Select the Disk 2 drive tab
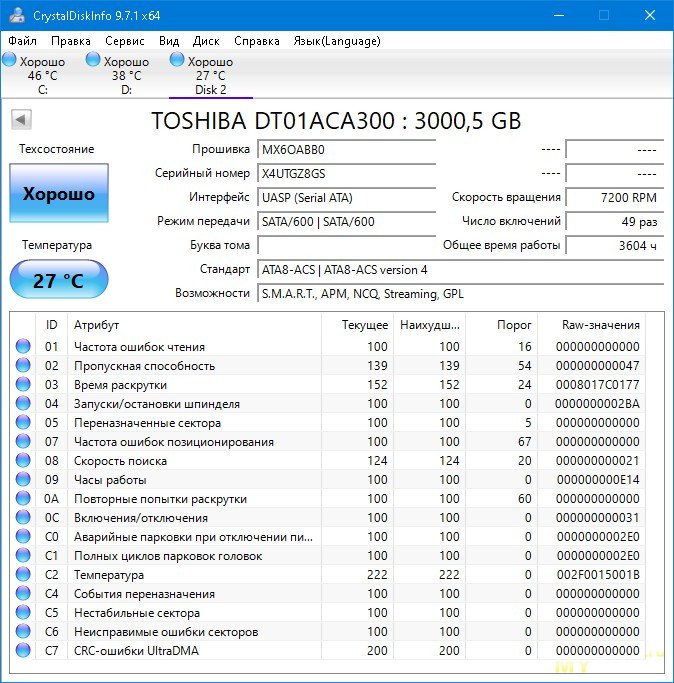674x683 pixels. (210, 76)
